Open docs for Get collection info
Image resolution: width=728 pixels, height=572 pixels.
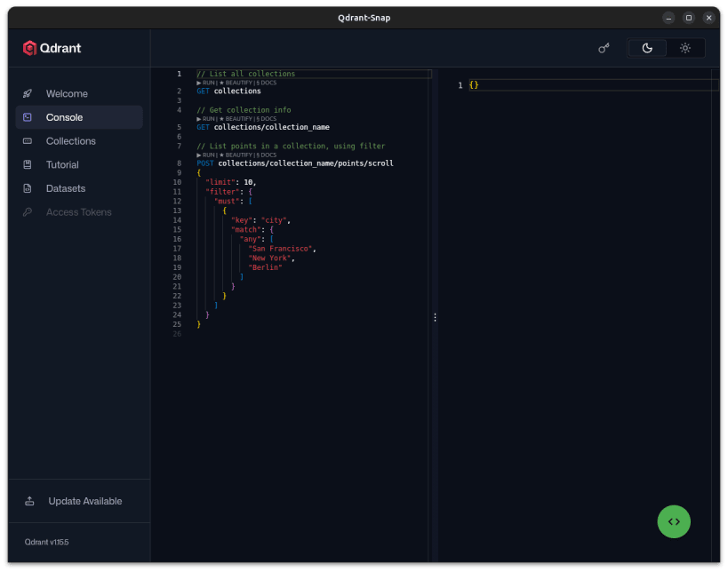tap(266, 119)
